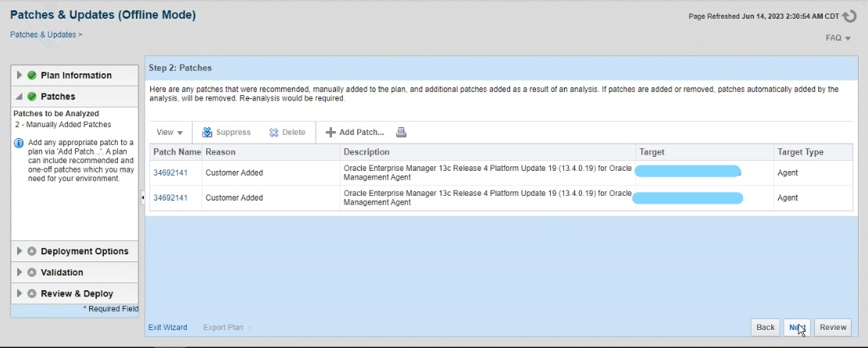Click the Suppress icon in toolbar

(208, 132)
